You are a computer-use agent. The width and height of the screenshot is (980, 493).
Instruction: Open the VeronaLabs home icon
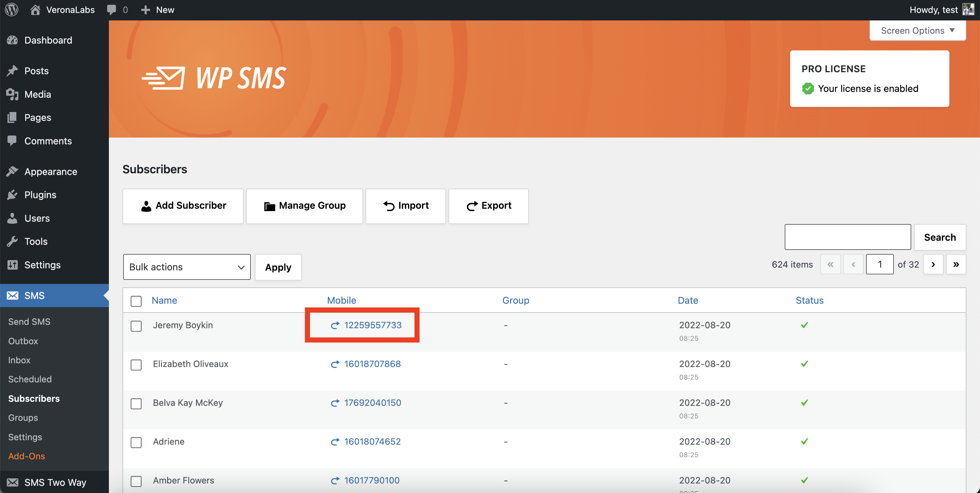(x=35, y=10)
